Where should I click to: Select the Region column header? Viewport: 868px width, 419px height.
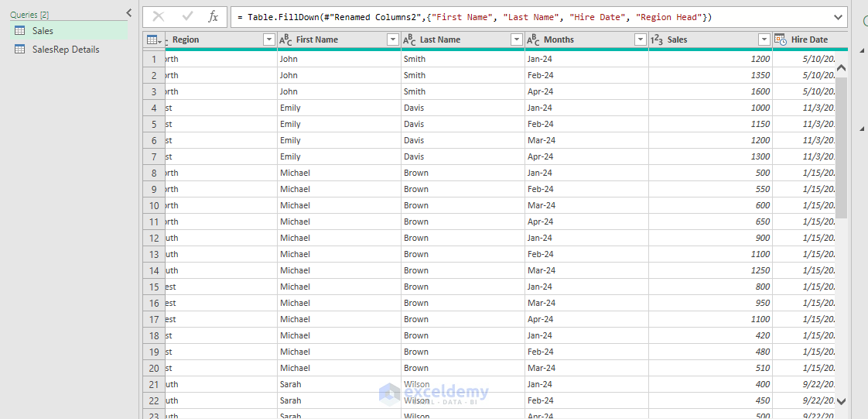point(221,40)
